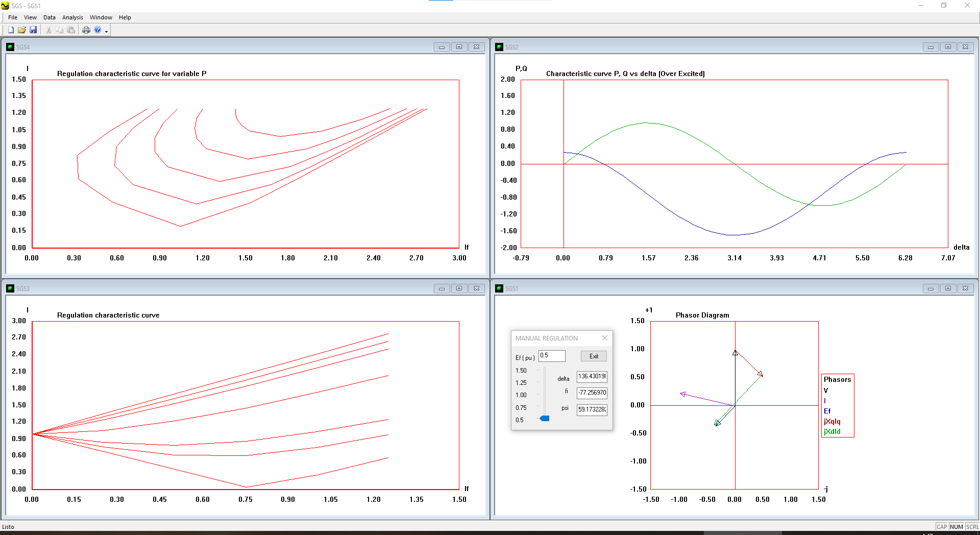
Task: Open the Window menu
Action: [101, 17]
